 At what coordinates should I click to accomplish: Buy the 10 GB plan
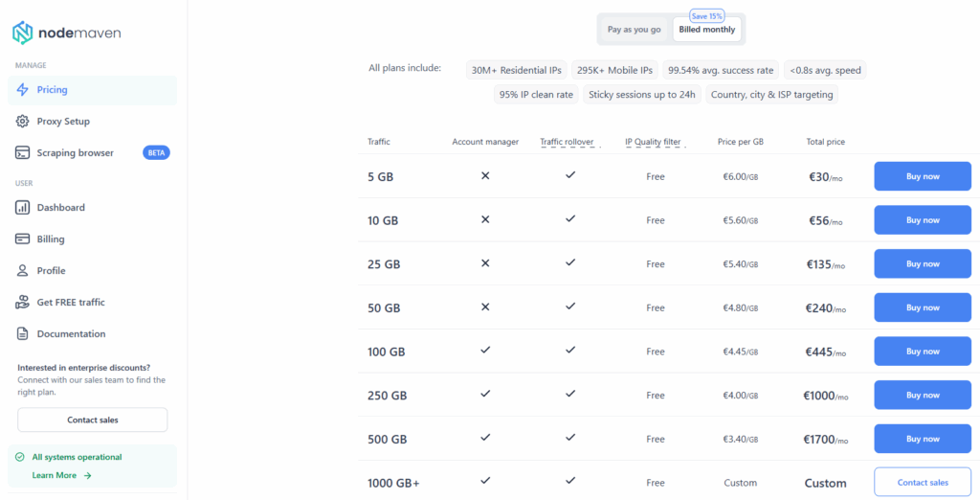[923, 220]
